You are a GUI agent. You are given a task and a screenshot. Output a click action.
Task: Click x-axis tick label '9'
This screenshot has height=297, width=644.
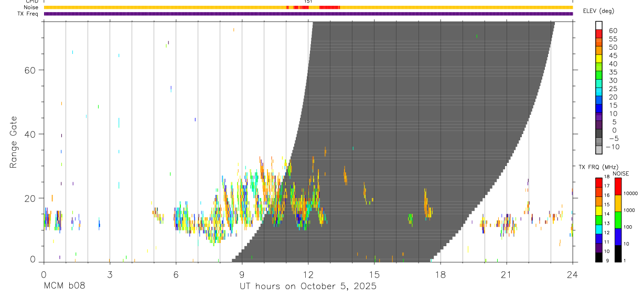click(x=242, y=274)
